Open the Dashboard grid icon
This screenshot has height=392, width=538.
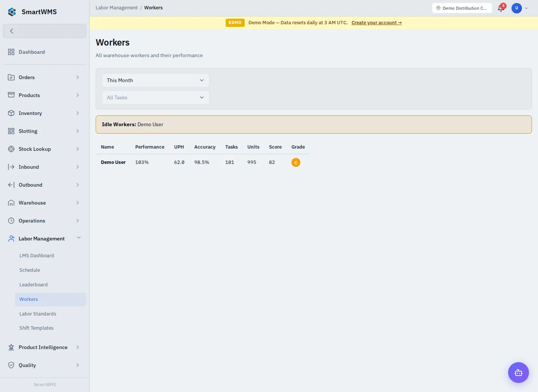point(11,52)
